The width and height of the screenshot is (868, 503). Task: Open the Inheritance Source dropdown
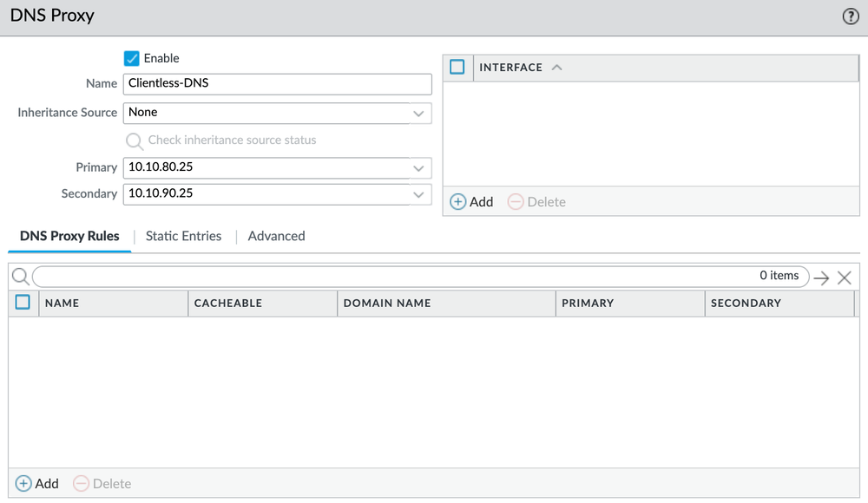pyautogui.click(x=418, y=113)
